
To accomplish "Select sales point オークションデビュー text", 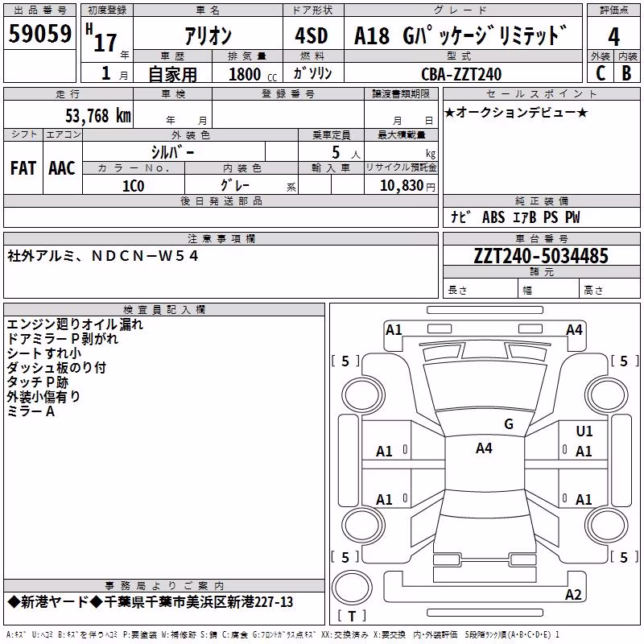I will 516,113.
